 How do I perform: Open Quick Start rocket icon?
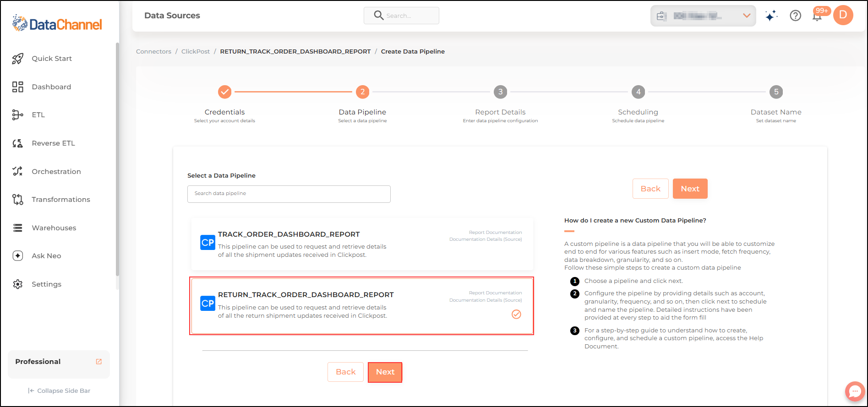click(x=17, y=59)
